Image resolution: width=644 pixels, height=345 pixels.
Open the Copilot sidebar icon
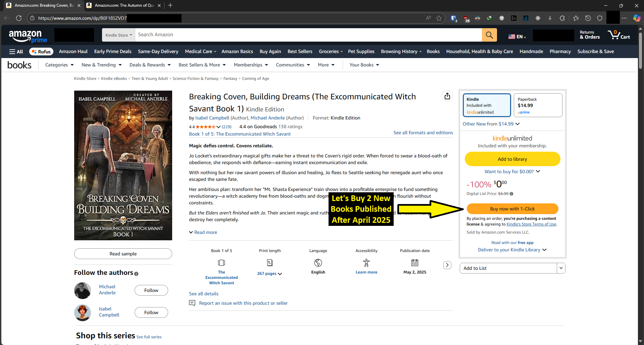click(x=637, y=18)
